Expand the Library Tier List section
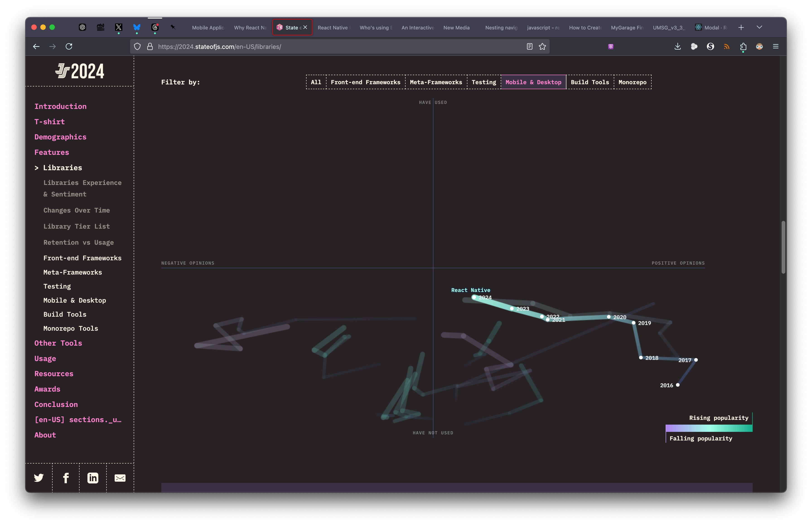This screenshot has height=526, width=812. click(x=77, y=226)
